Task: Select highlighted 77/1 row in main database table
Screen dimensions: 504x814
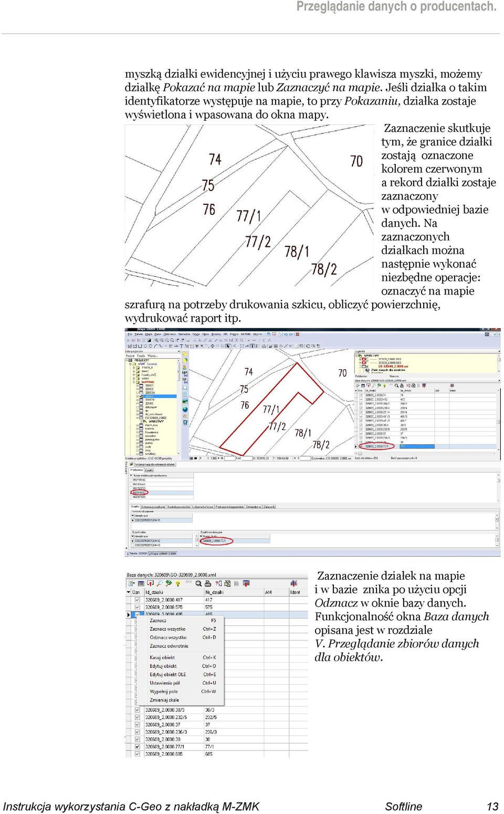Action: (427, 446)
